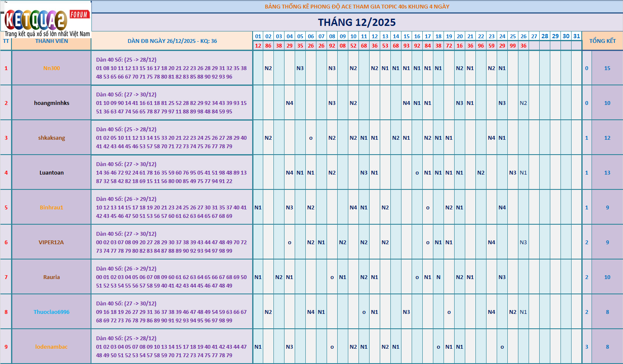This screenshot has height=364, width=623.
Task: Select Nn300's total score of 15
Action: (607, 68)
